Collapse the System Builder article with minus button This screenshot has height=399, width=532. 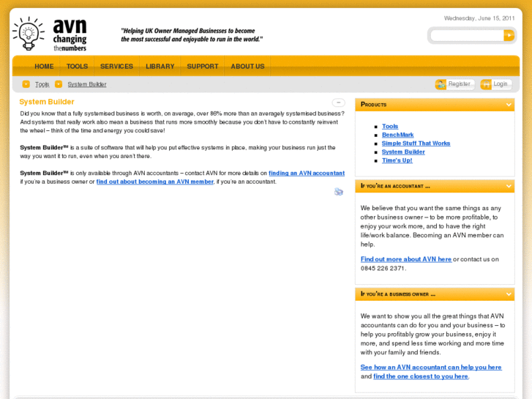tap(338, 102)
